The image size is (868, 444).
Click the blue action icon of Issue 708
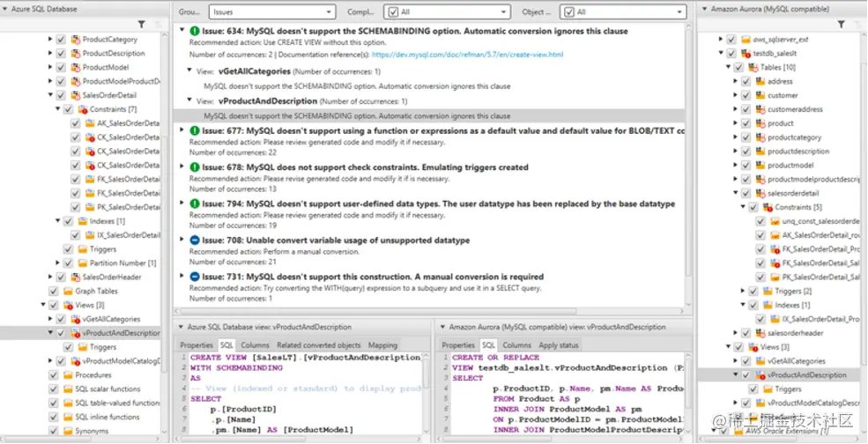(194, 240)
